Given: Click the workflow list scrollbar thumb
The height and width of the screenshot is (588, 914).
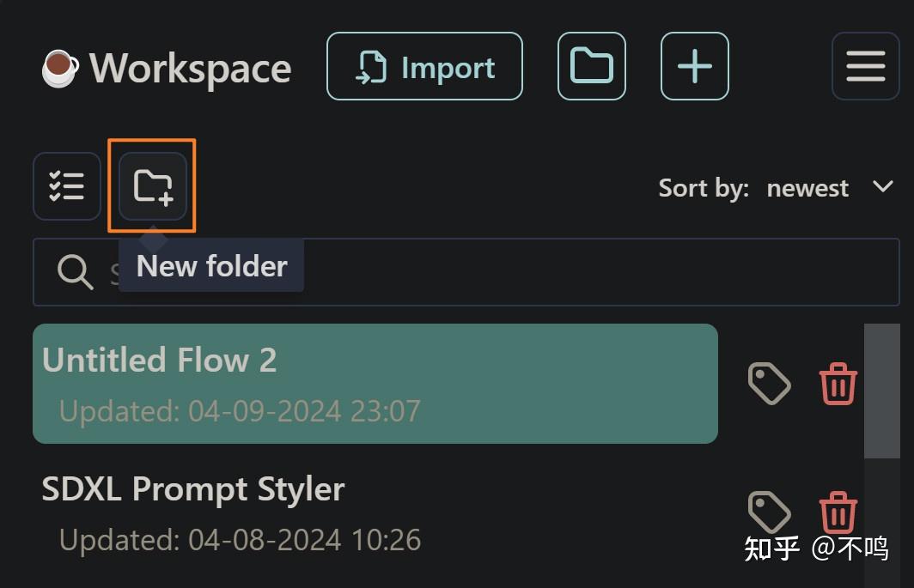Looking at the screenshot, I should tap(881, 391).
